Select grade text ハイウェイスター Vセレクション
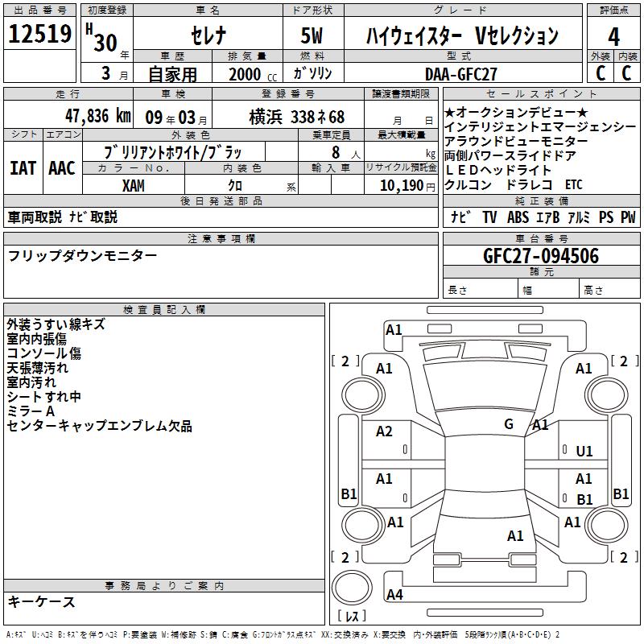 tap(462, 35)
